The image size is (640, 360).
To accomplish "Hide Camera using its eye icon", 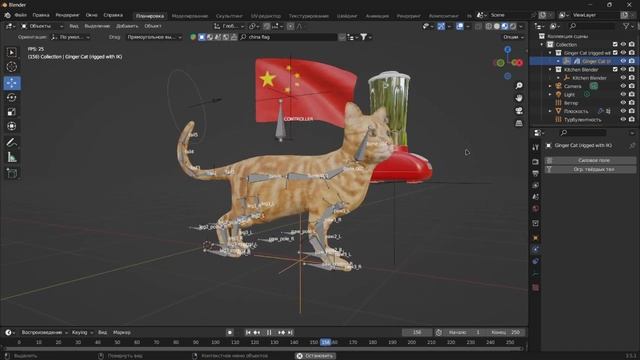I will pos(623,86).
